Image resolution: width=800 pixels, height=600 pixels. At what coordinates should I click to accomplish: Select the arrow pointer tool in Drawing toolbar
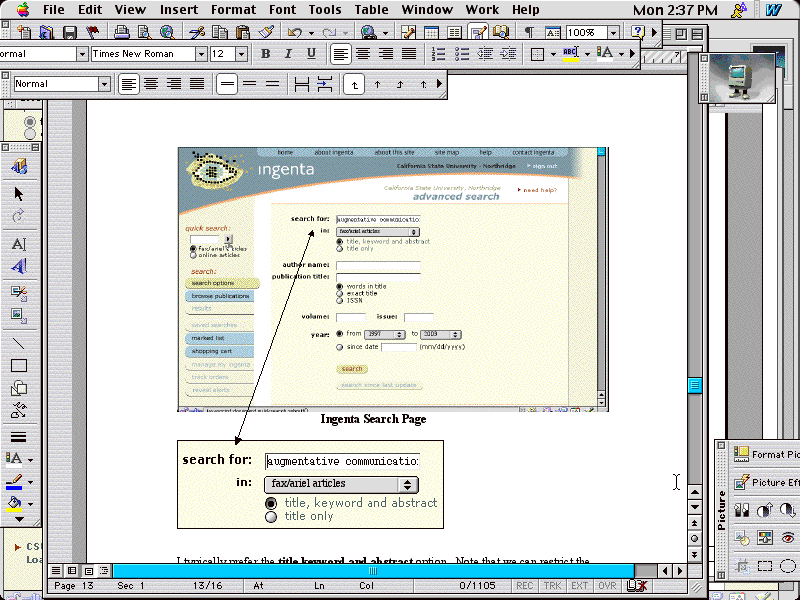pyautogui.click(x=19, y=194)
